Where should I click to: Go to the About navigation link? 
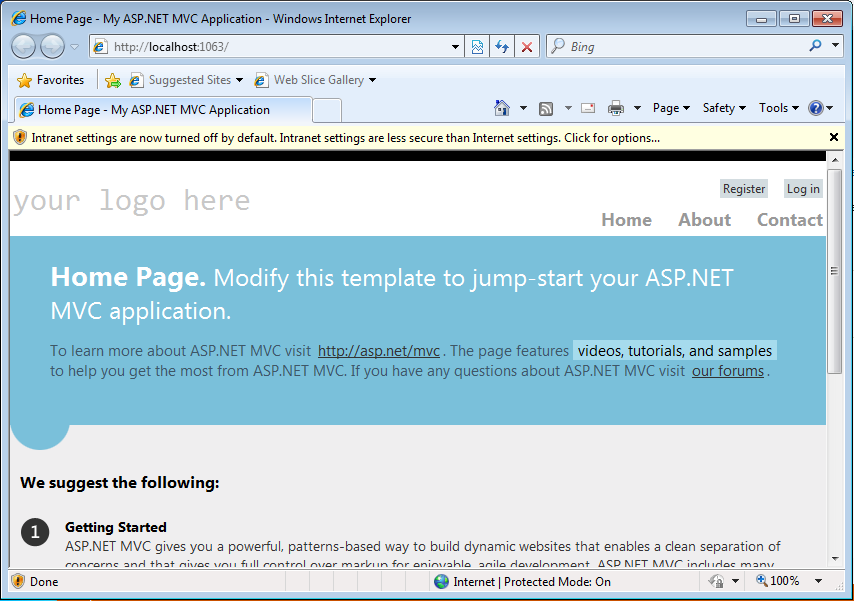click(x=704, y=220)
